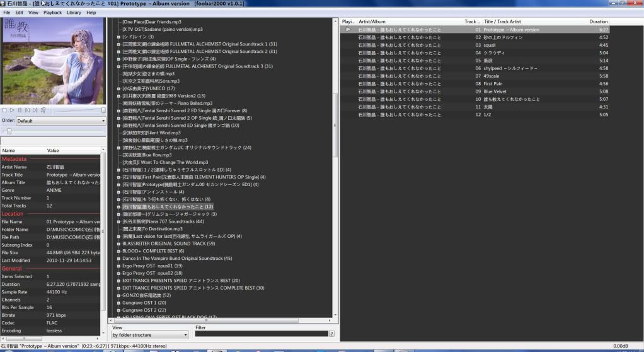
Task: Select playlist track 07 '49scale'
Action: [474, 76]
